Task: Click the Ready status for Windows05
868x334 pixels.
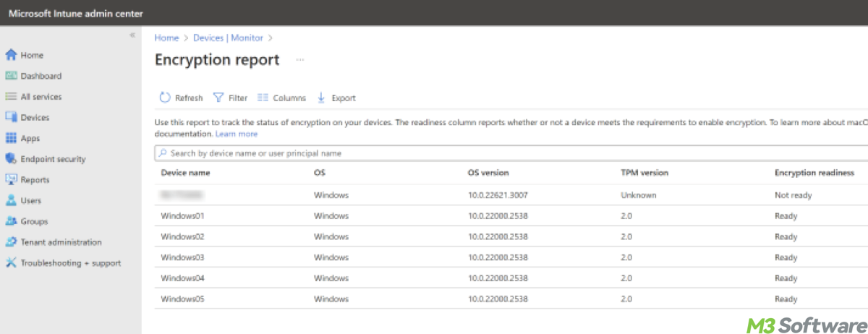Action: click(786, 299)
